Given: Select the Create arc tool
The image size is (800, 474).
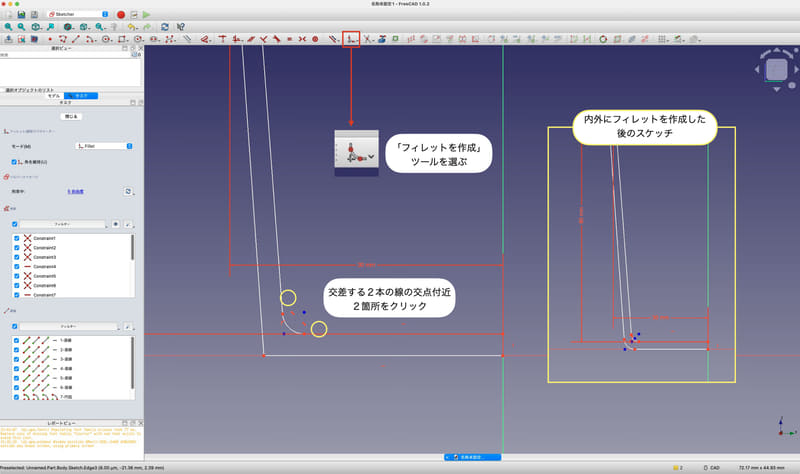Looking at the screenshot, I should 90,39.
